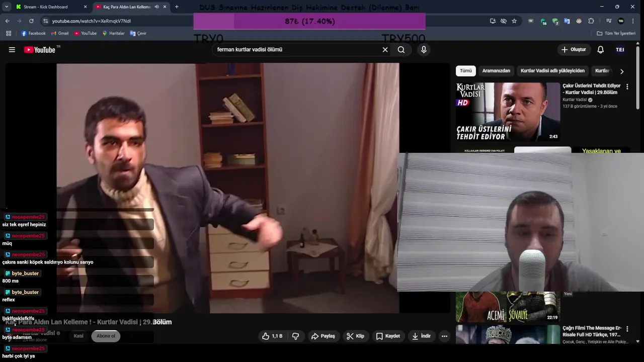Like the video with the thumbs-up button
The image size is (644, 362).
[272, 336]
